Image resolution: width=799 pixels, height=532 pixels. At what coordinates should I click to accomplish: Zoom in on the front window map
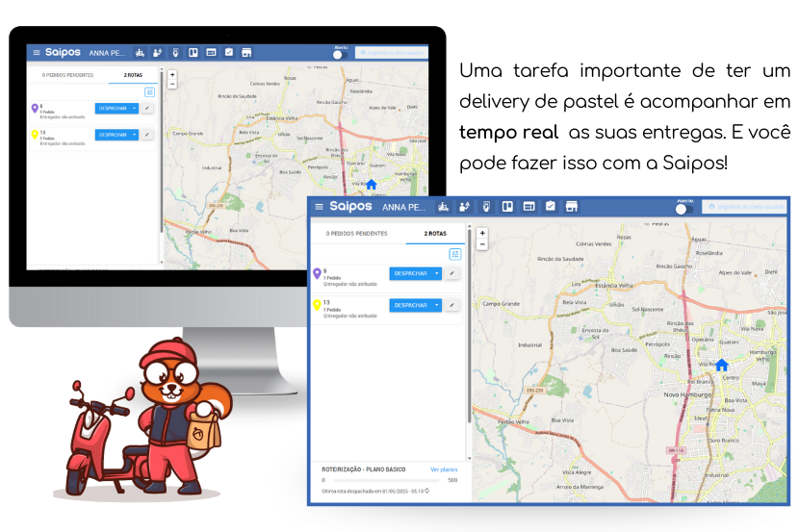click(482, 233)
